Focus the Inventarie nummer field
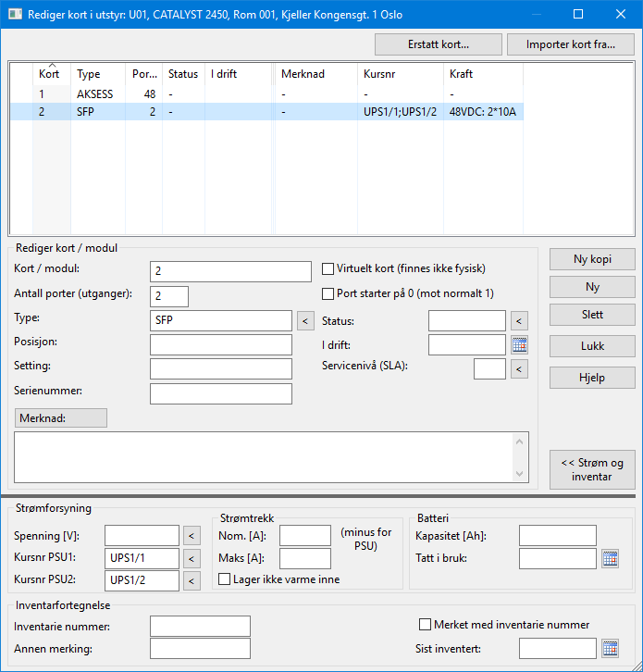Image resolution: width=643 pixels, height=672 pixels. (x=200, y=626)
